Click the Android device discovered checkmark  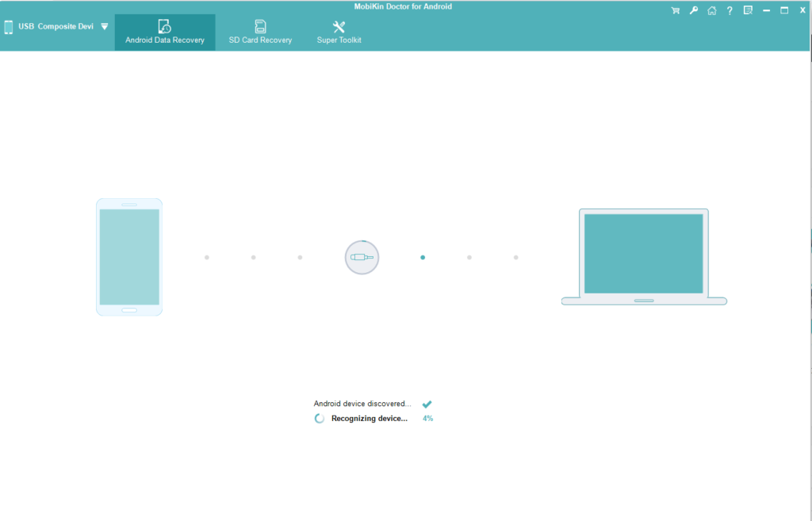point(427,404)
